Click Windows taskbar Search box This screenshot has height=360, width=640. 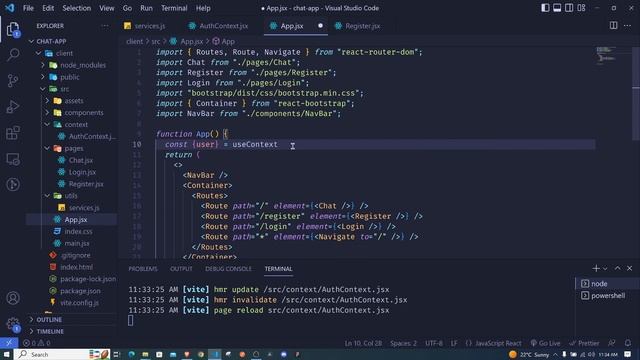point(62,354)
